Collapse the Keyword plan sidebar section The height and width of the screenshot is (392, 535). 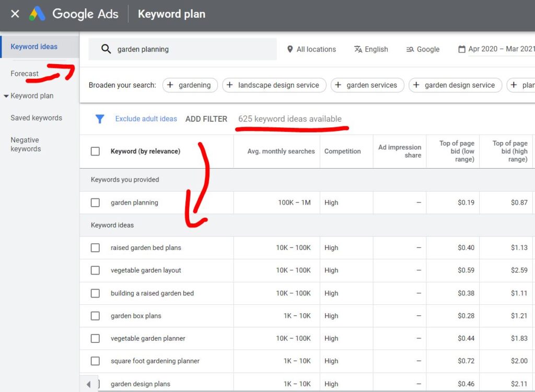coord(6,96)
